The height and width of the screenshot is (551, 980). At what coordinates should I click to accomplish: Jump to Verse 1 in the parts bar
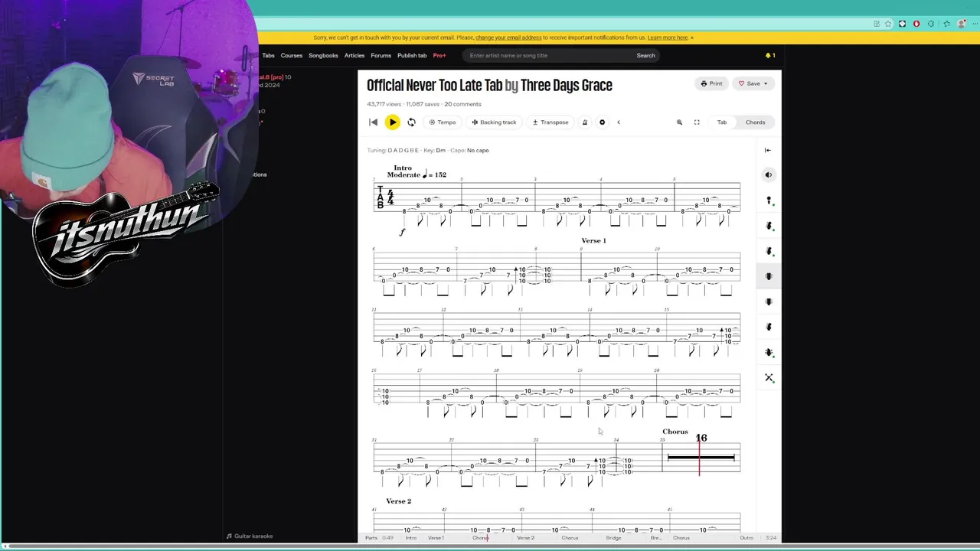pyautogui.click(x=436, y=538)
